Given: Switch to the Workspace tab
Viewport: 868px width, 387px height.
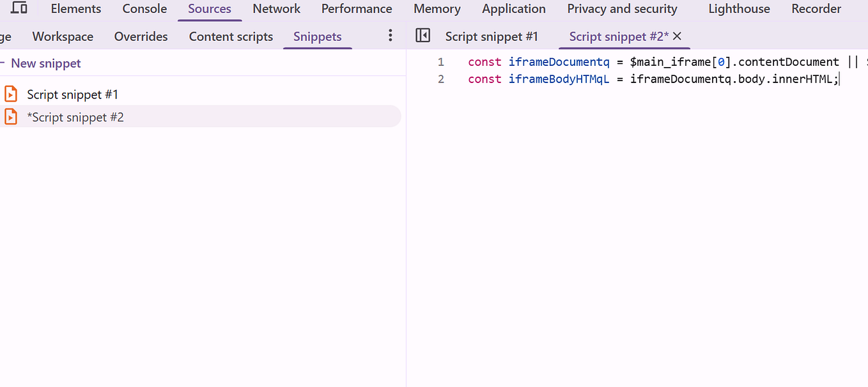Looking at the screenshot, I should tap(62, 36).
